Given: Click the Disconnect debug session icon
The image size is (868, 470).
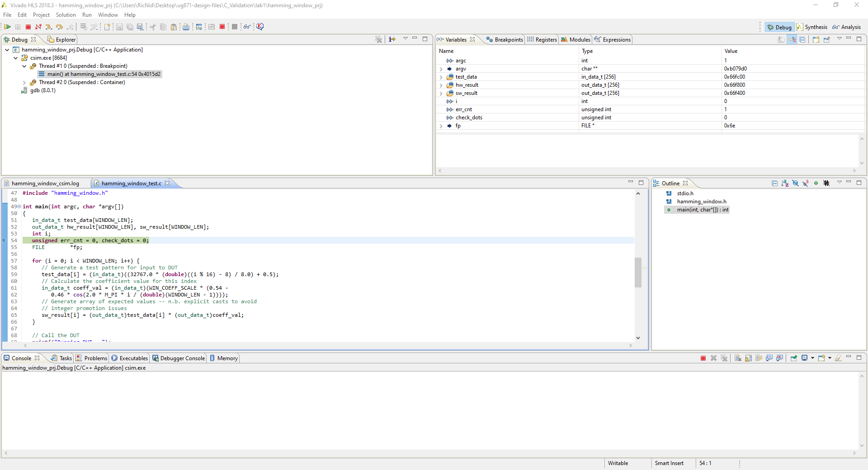Looking at the screenshot, I should [x=38, y=27].
